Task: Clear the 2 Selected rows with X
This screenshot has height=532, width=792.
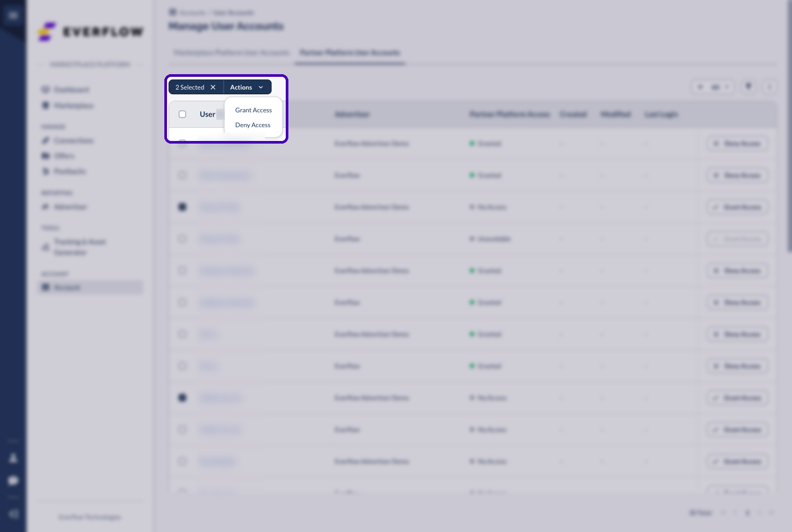Action: [x=213, y=87]
